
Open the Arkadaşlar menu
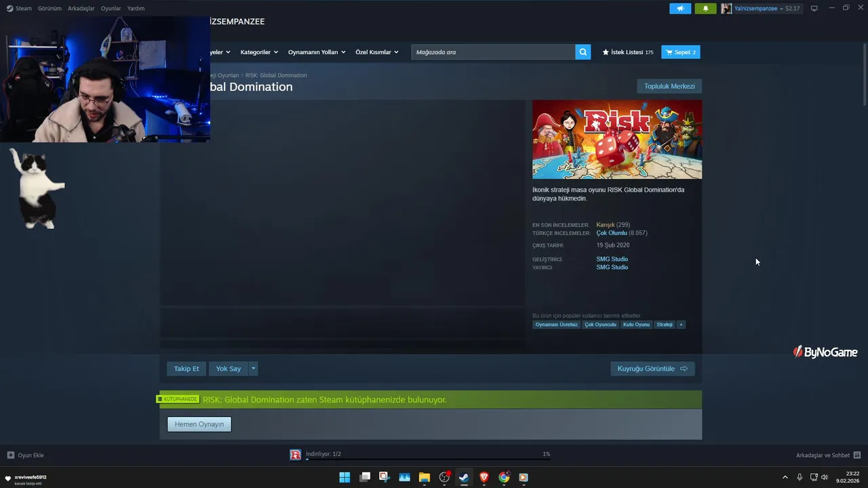pyautogui.click(x=81, y=8)
